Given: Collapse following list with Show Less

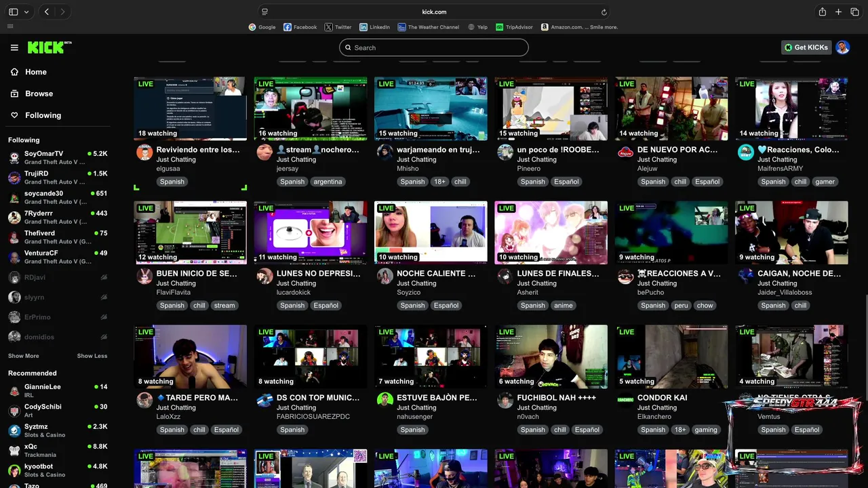Looking at the screenshot, I should pyautogui.click(x=92, y=356).
